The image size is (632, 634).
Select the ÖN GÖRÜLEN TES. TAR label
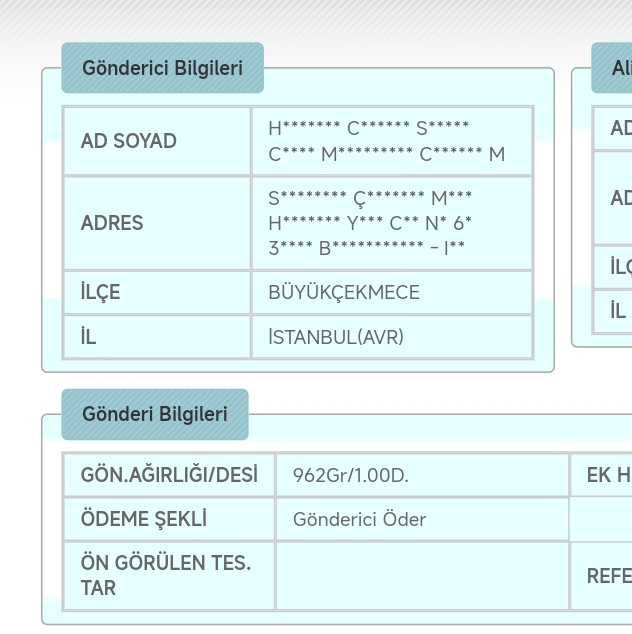click(166, 575)
